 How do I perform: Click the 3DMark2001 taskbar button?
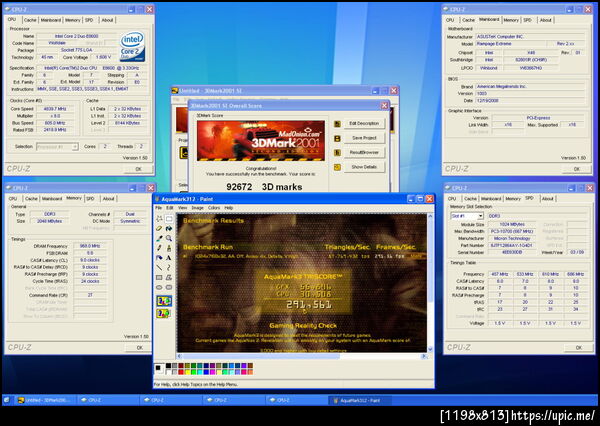(45, 400)
